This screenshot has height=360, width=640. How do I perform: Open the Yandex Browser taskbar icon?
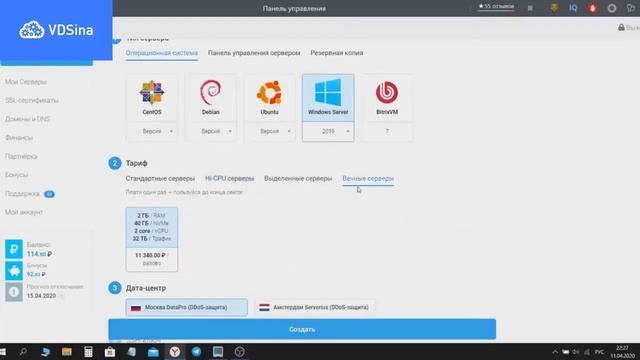tap(175, 352)
